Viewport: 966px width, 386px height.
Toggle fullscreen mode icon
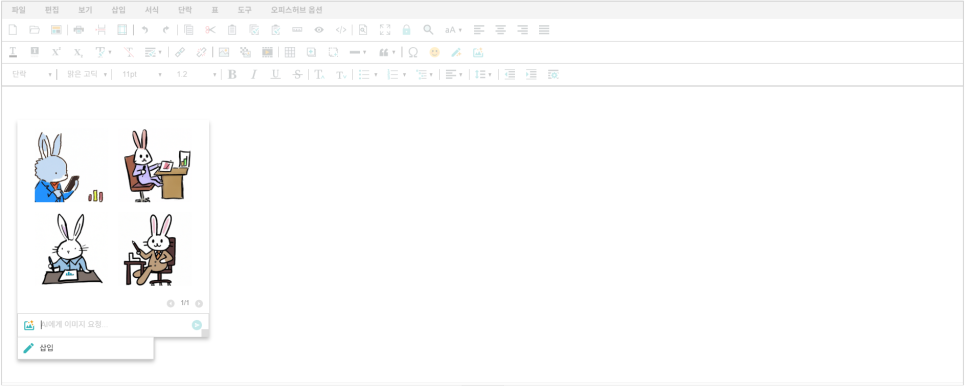385,30
